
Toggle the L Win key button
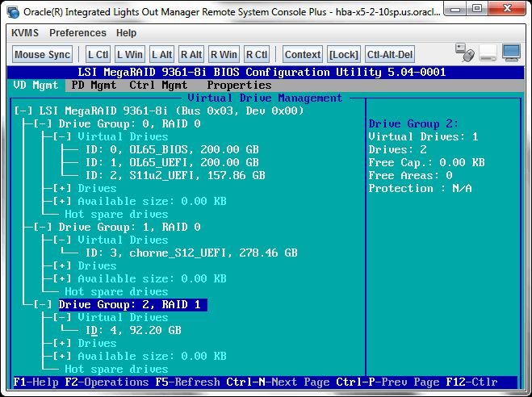pyautogui.click(x=130, y=55)
